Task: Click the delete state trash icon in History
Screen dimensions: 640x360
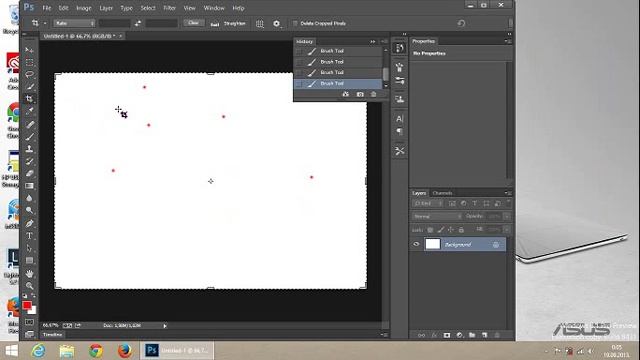Action: click(373, 94)
